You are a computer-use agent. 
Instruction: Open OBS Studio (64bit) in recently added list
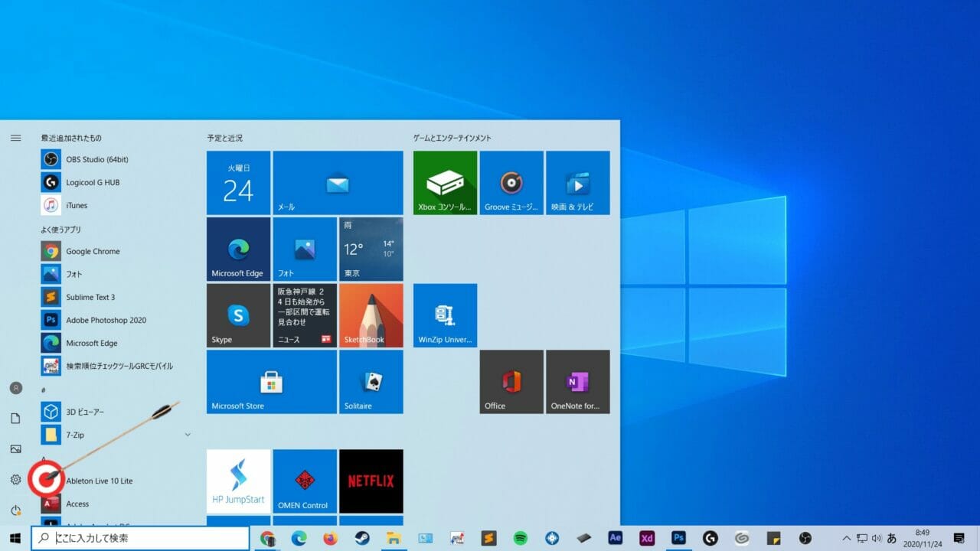coord(115,159)
